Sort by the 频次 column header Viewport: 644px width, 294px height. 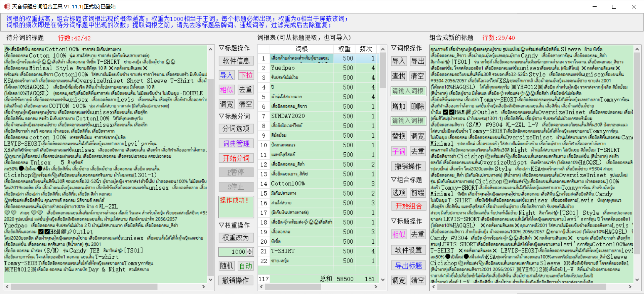point(366,49)
